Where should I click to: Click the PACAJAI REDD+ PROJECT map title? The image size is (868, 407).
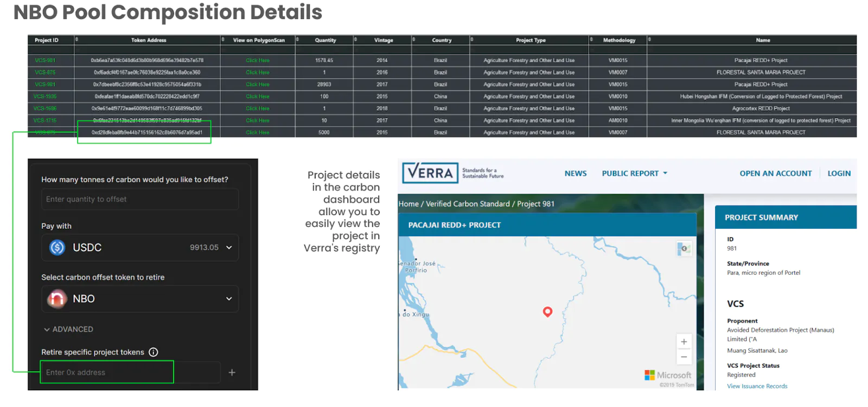(455, 225)
